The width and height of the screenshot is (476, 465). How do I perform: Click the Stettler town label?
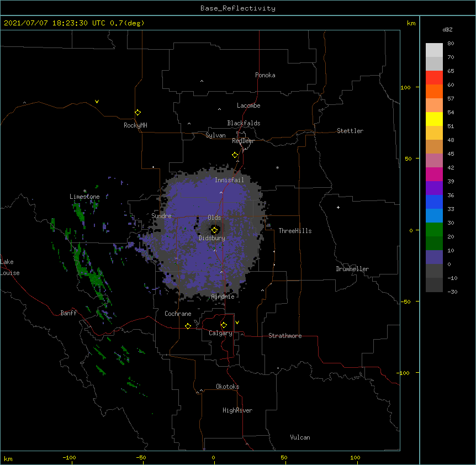tap(350, 131)
